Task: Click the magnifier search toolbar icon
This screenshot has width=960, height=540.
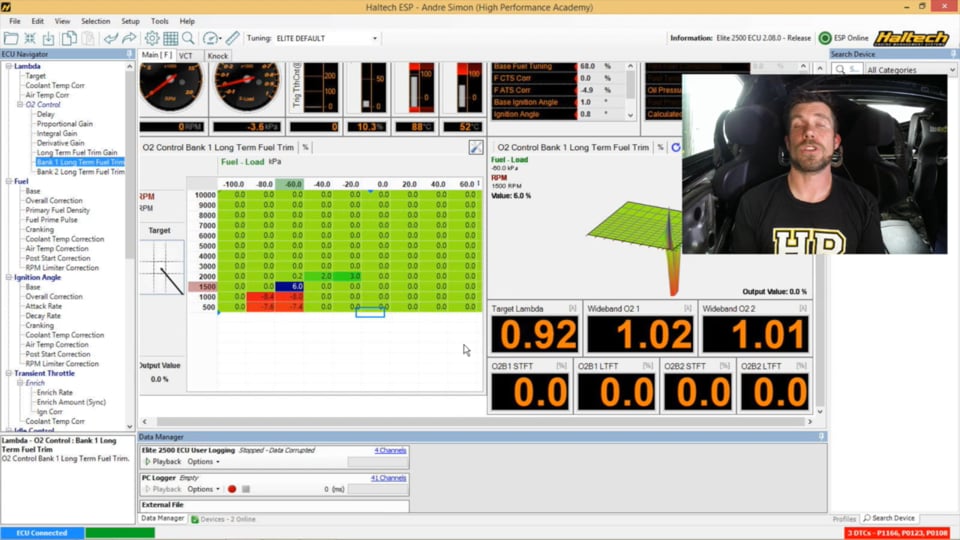Action: point(188,38)
